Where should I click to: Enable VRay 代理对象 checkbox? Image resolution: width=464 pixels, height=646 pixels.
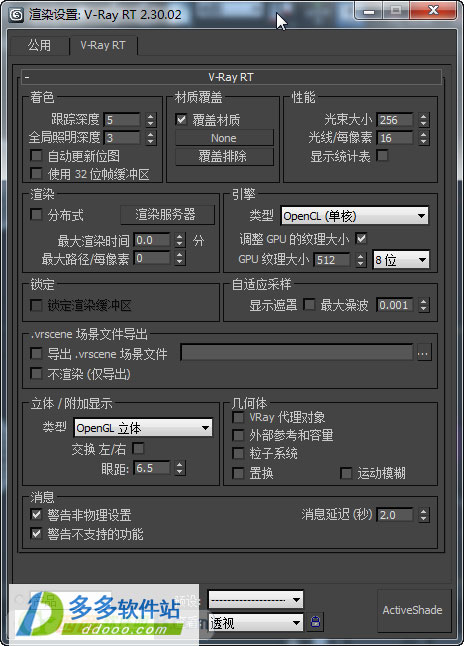pyautogui.click(x=238, y=417)
